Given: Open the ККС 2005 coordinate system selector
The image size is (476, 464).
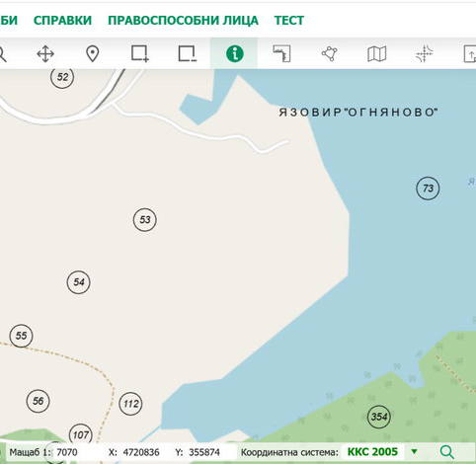Looking at the screenshot, I should [372, 452].
